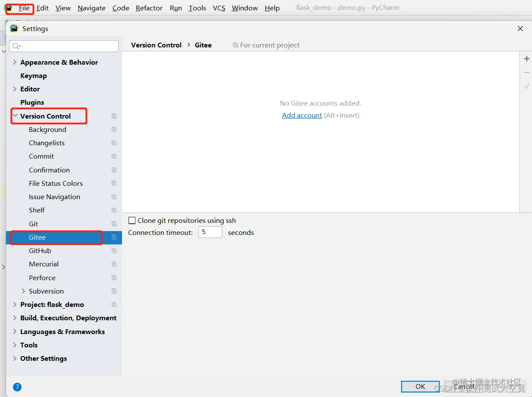The image size is (532, 397).
Task: Click the project-level icon beside Changelists
Action: 114,143
